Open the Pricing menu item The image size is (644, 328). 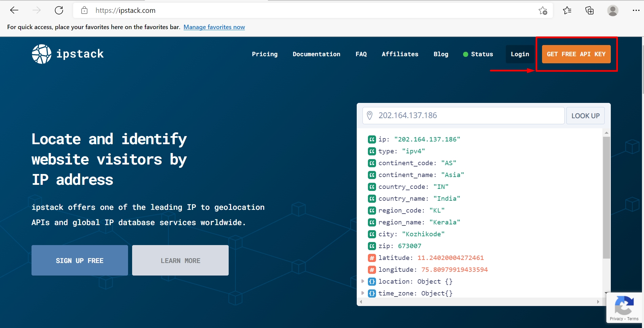265,54
